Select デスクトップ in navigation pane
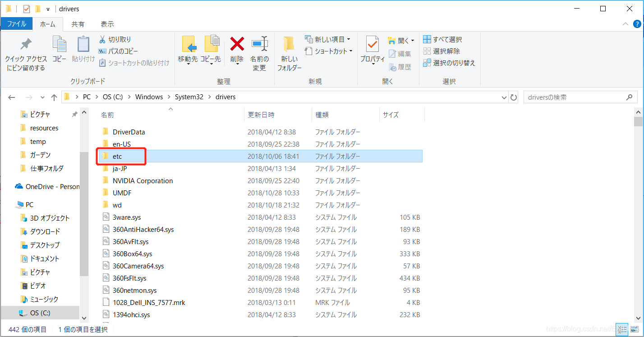This screenshot has height=337, width=644. coord(40,245)
